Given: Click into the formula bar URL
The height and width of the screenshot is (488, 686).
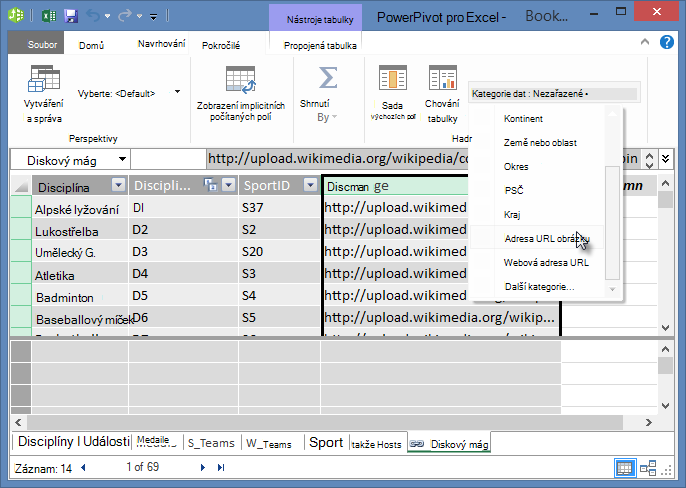Looking at the screenshot, I should 338,158.
